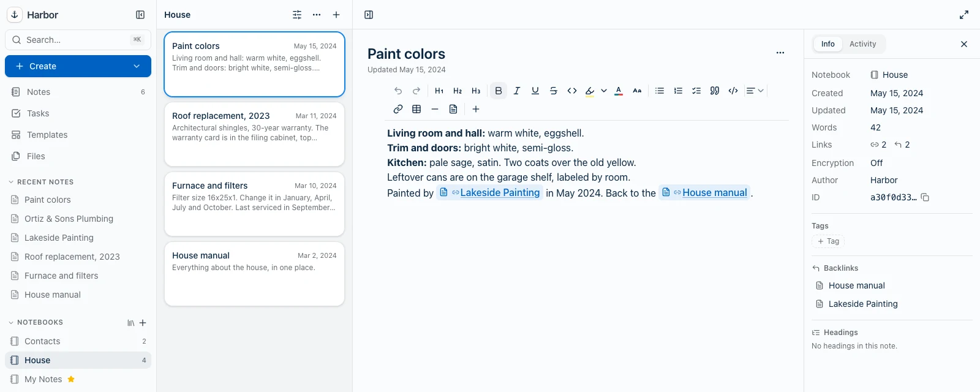Open the note more-options menu

pyautogui.click(x=780, y=53)
